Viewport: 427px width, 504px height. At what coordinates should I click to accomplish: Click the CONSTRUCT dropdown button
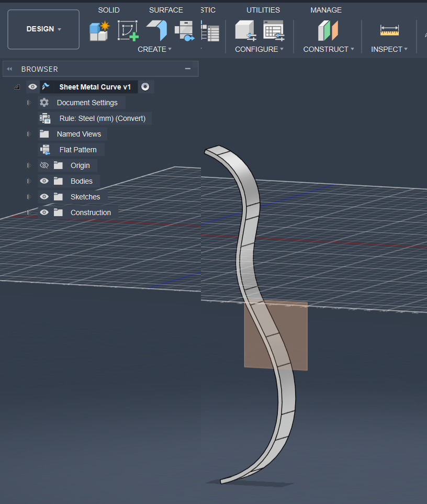[329, 49]
